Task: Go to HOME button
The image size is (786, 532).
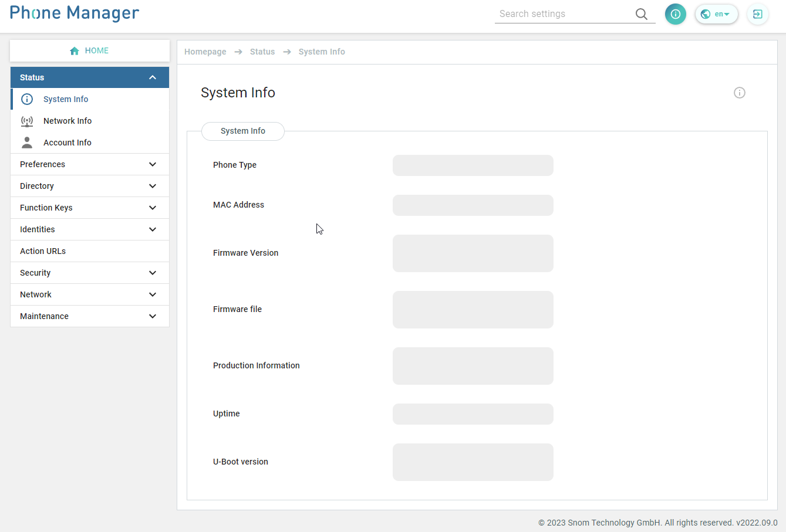Action: coord(90,51)
